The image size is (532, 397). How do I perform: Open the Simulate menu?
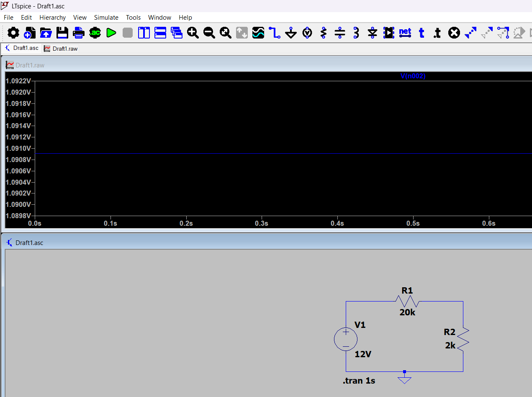pyautogui.click(x=106, y=17)
